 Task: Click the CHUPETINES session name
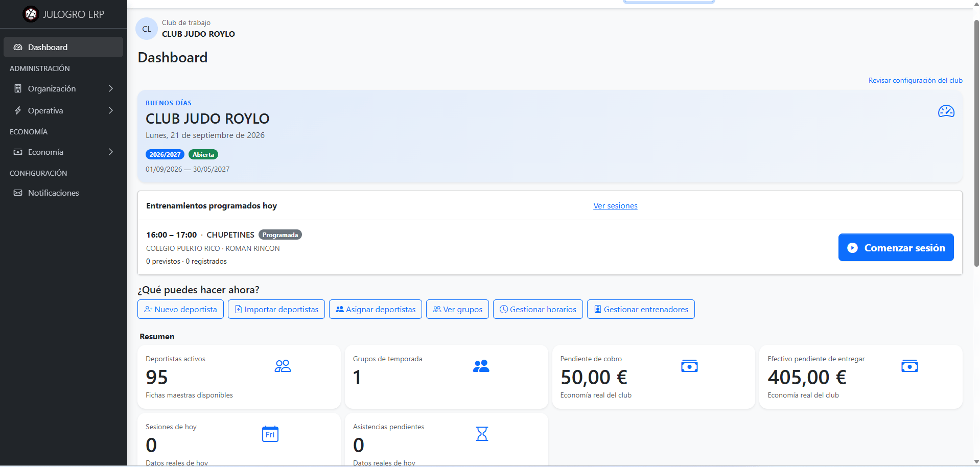tap(230, 235)
